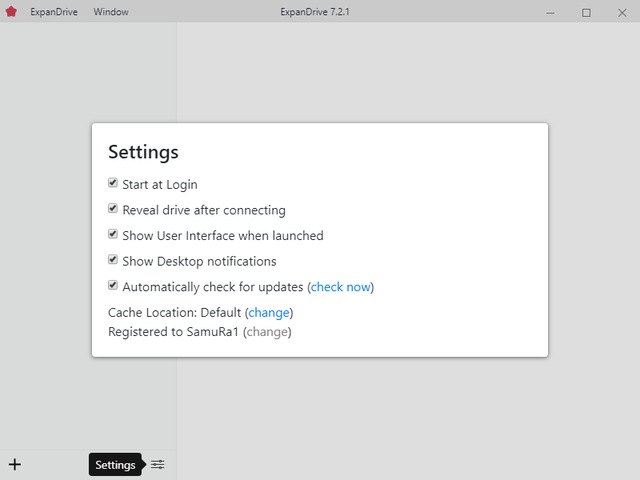Viewport: 640px width, 480px height.
Task: Click change next to Registered to SamuRa1
Action: [267, 331]
